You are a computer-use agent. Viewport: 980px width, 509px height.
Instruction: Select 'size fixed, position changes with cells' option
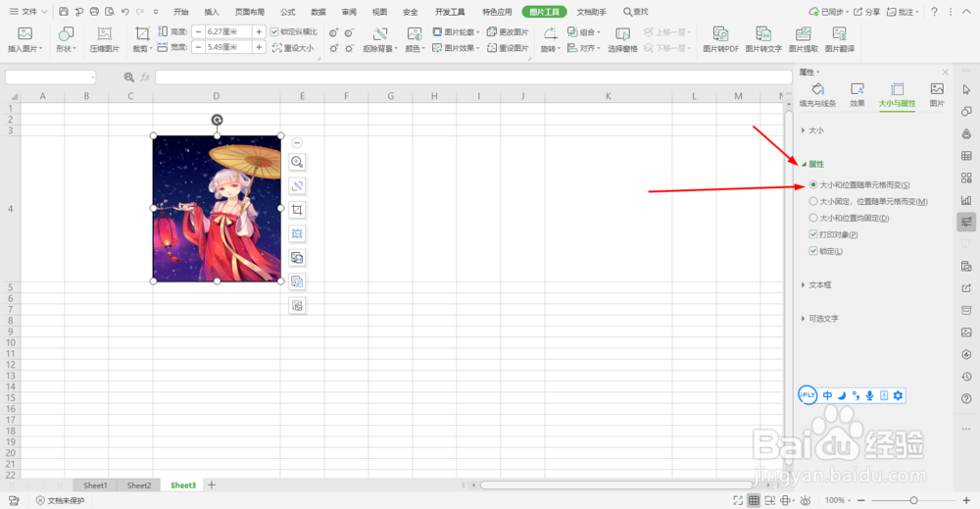pos(813,201)
